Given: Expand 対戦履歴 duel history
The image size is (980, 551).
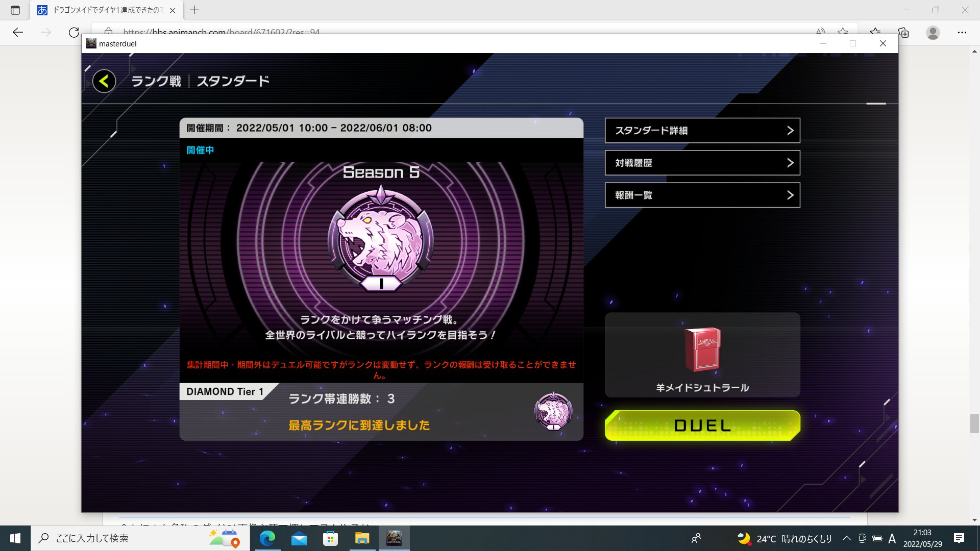Looking at the screenshot, I should [x=702, y=163].
